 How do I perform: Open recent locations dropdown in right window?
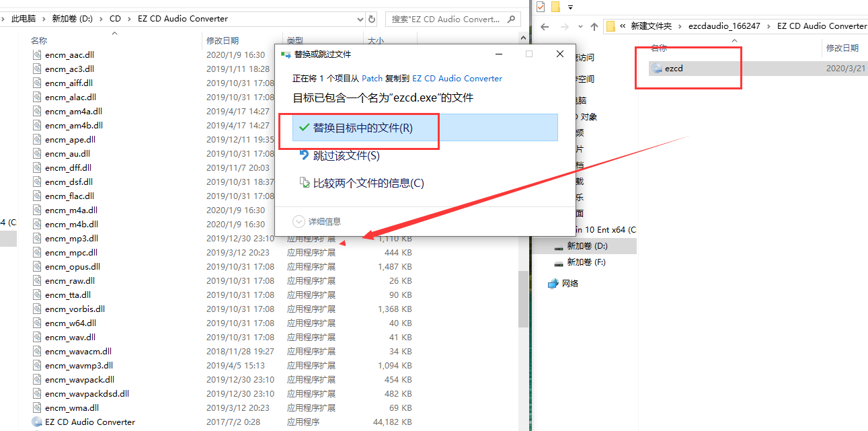coord(580,26)
